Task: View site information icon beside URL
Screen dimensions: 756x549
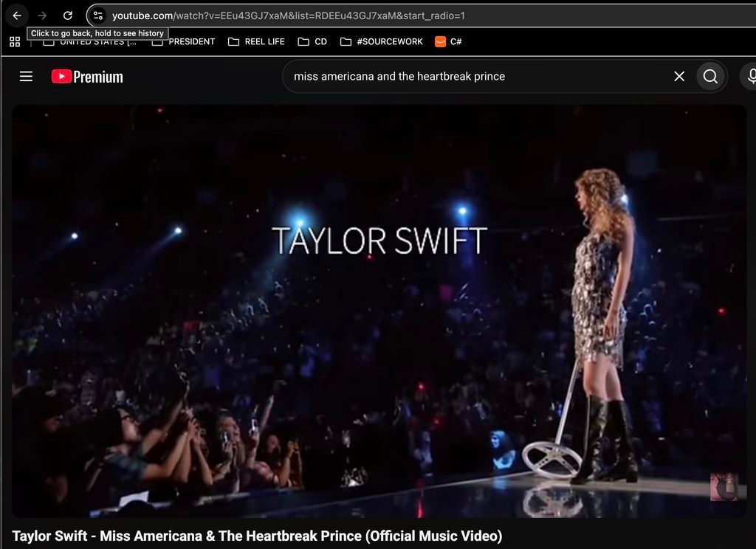Action: coord(98,15)
